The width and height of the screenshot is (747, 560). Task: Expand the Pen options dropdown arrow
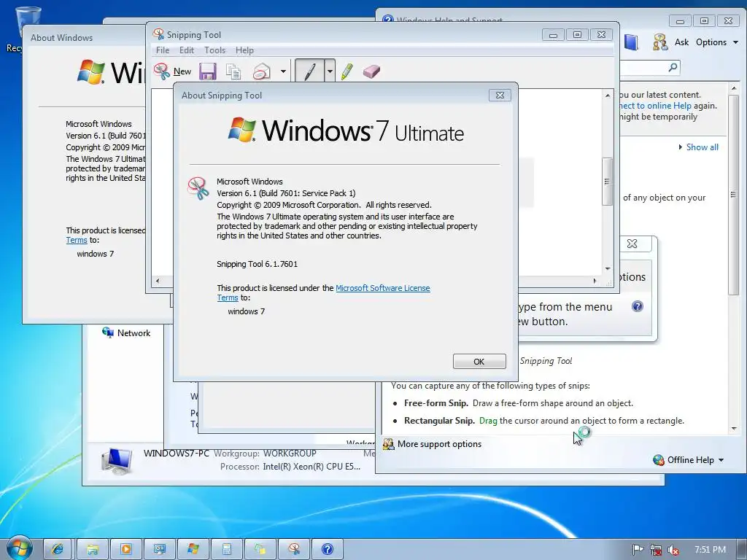coord(330,71)
